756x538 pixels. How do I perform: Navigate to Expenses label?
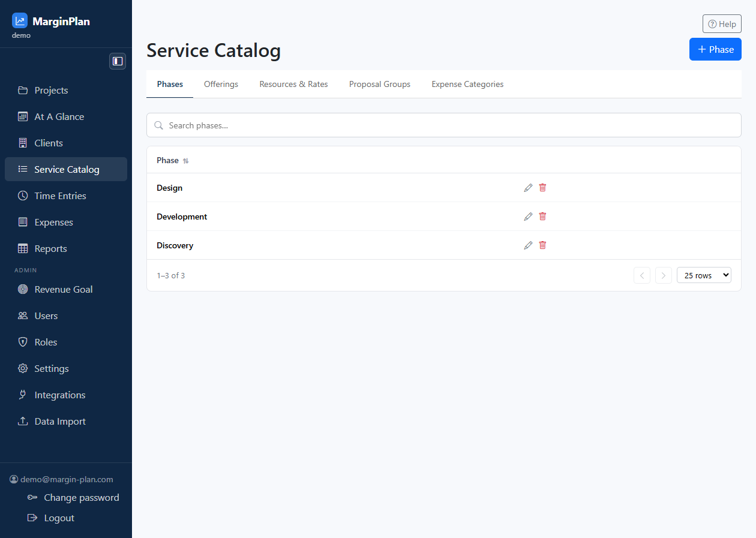pos(53,222)
